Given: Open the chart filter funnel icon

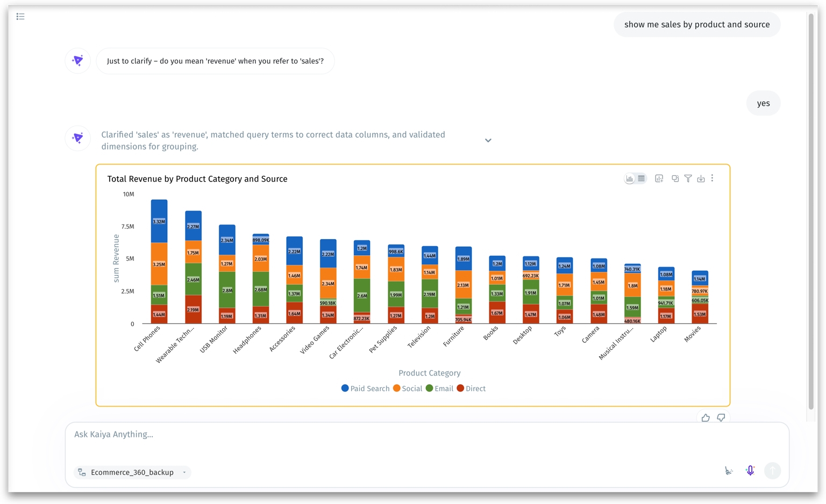Looking at the screenshot, I should 688,178.
